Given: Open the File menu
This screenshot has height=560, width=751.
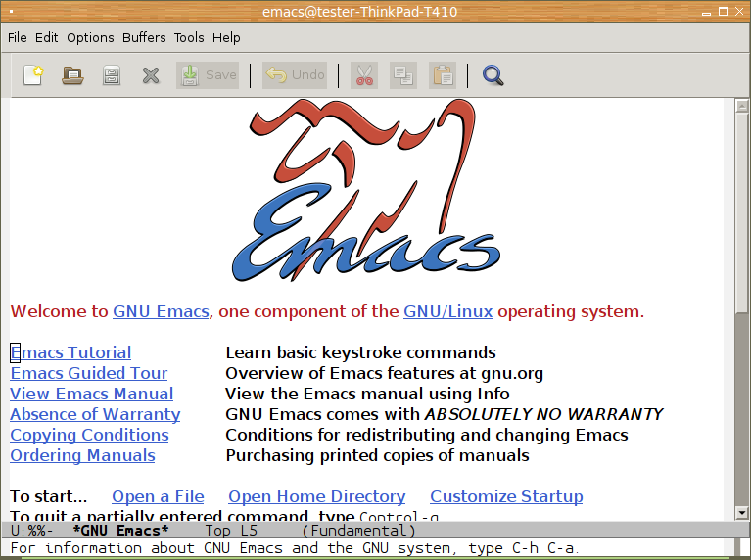Looking at the screenshot, I should click(18, 37).
